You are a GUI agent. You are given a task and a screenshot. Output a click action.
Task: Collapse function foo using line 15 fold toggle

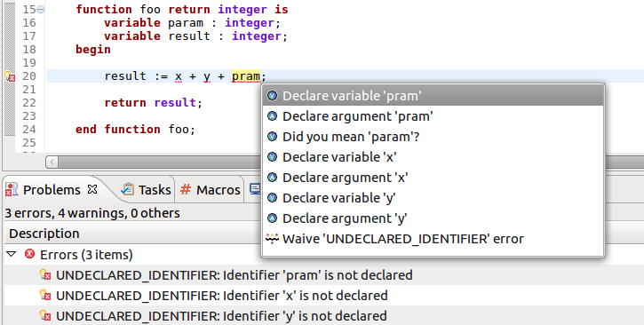tap(40, 10)
